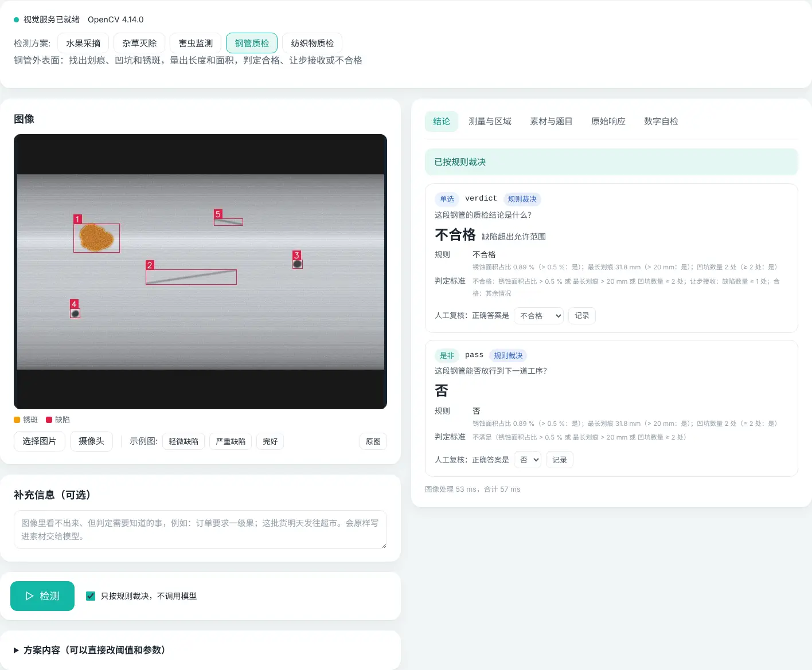This screenshot has height=670, width=812.
Task: Click the 选择图片 button
Action: (x=40, y=441)
